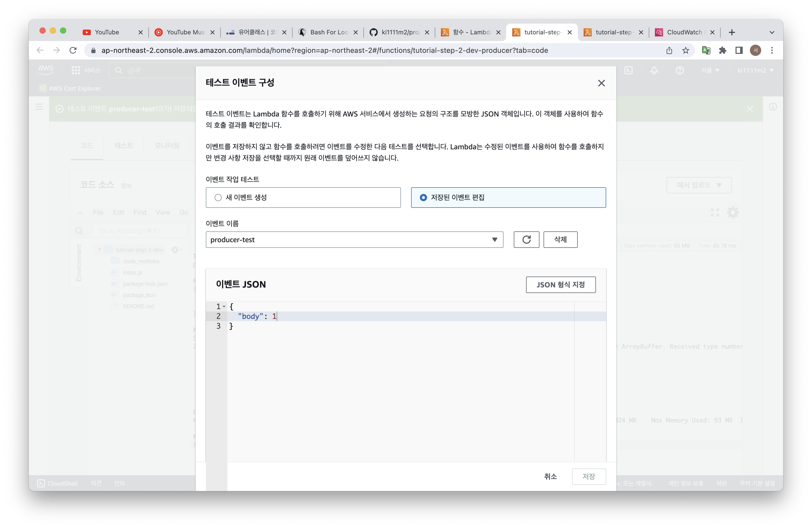Image resolution: width=812 pixels, height=529 pixels.
Task: Bookmark this page with the star icon
Action: [x=685, y=51]
